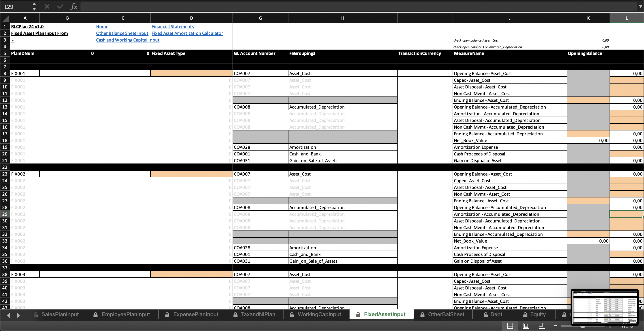Switch to the SalesPlanInput sheet tab
The height and width of the screenshot is (331, 644).
[x=56, y=314]
